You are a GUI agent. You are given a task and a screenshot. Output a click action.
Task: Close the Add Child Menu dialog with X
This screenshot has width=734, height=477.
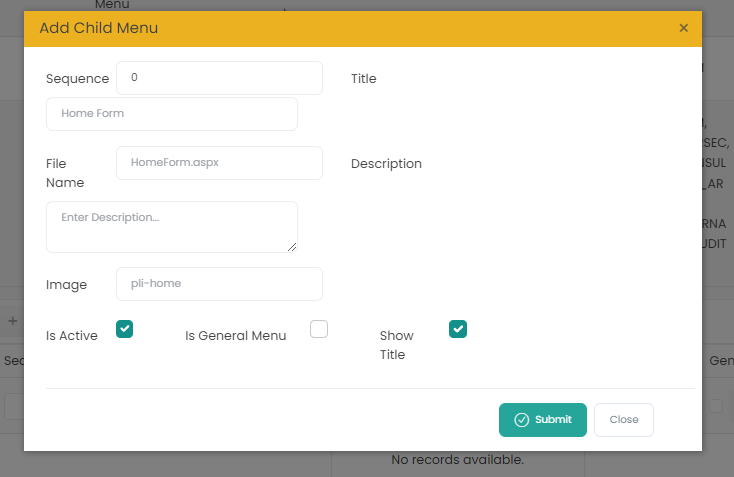tap(684, 28)
